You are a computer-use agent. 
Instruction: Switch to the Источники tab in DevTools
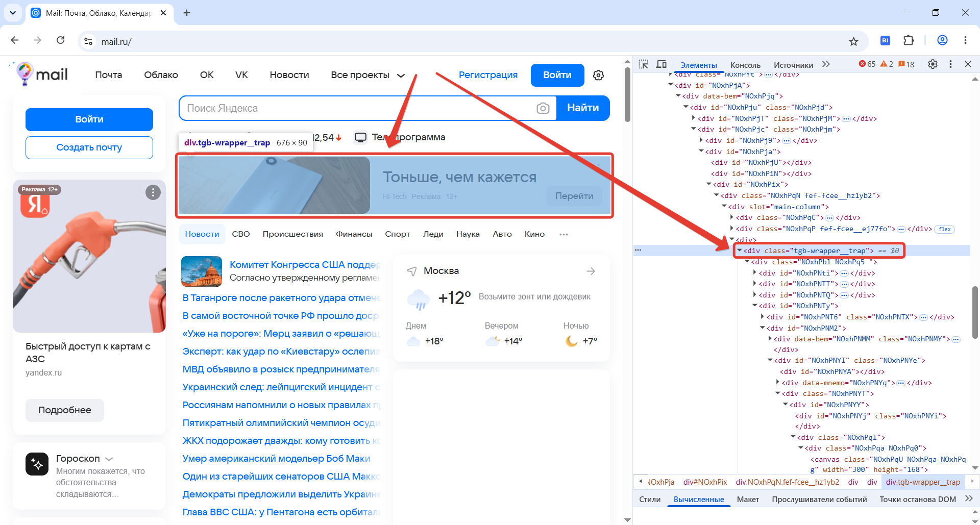pos(793,65)
